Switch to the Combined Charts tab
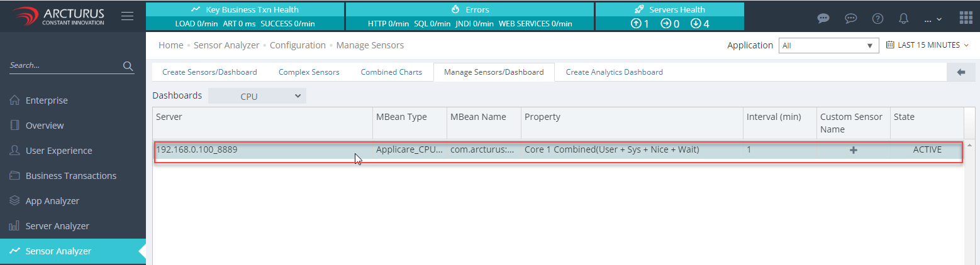This screenshot has width=980, height=265. (391, 72)
